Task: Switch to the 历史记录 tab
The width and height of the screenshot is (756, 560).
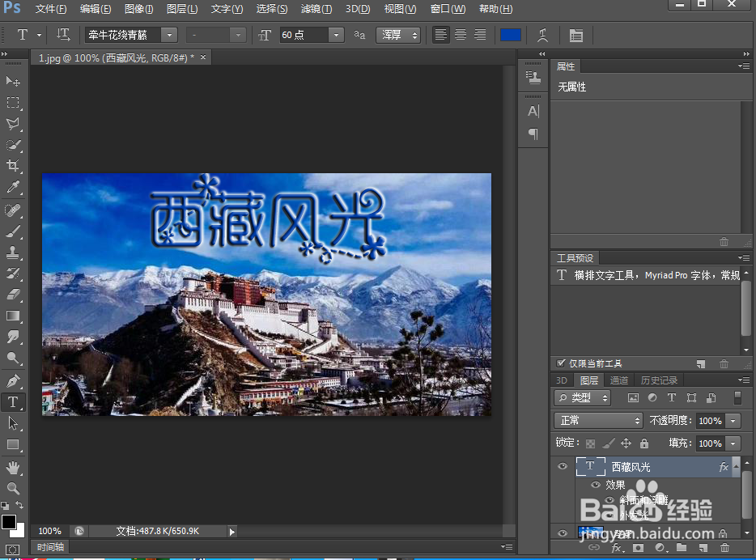Action: pyautogui.click(x=659, y=380)
